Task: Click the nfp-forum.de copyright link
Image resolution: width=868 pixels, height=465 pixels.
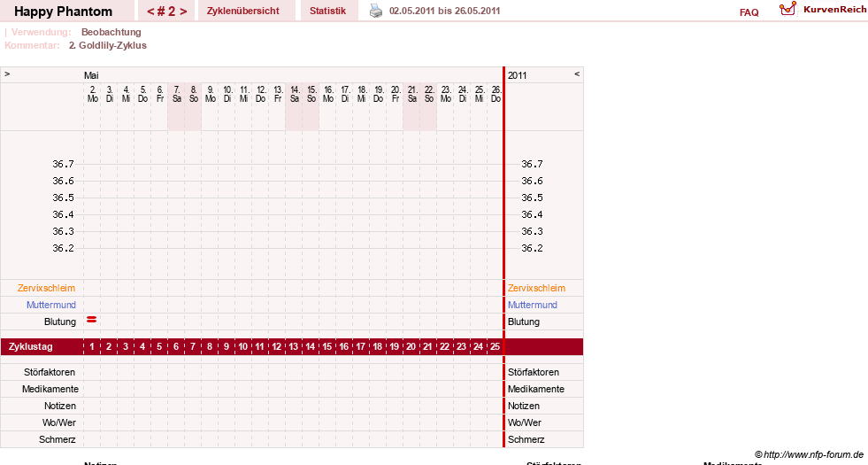Action: 809,454
